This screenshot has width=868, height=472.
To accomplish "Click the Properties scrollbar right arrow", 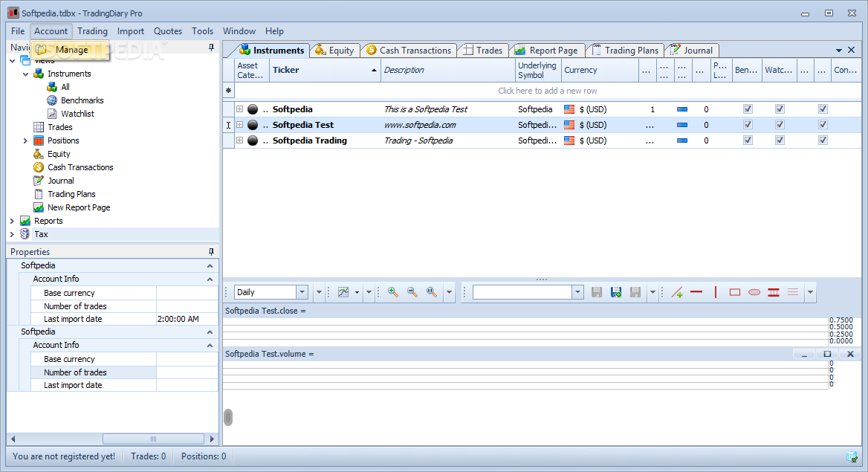I will pyautogui.click(x=212, y=439).
